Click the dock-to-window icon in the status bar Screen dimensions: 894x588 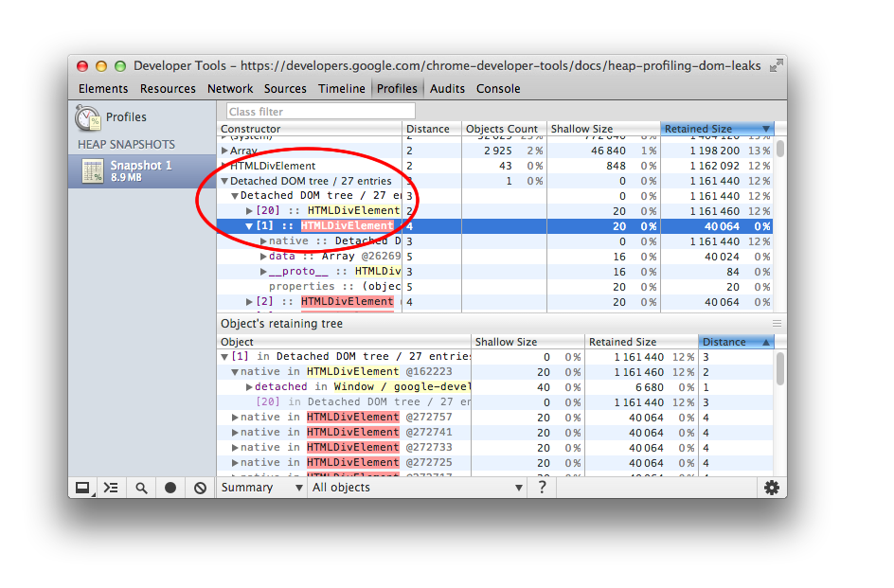82,488
